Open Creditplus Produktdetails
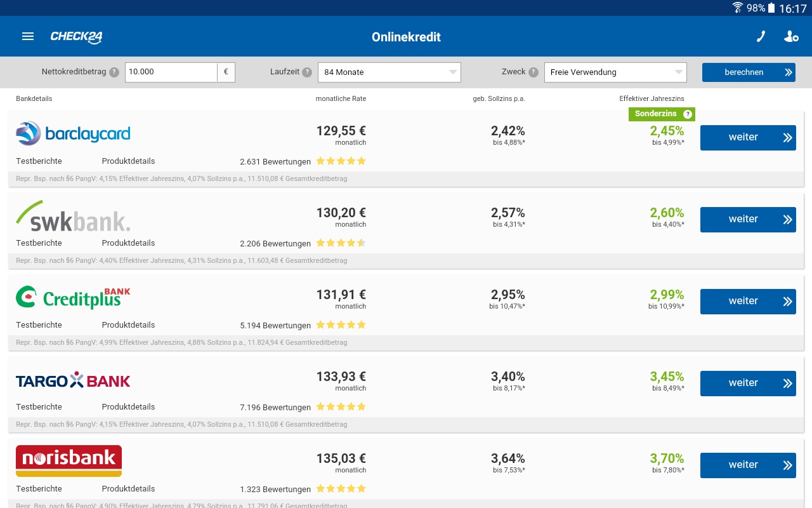 [128, 325]
